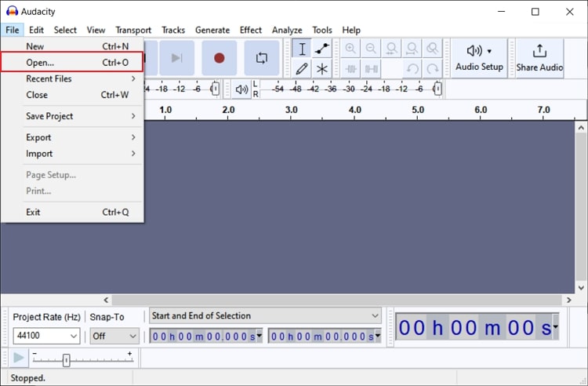
Task: Click the Audacity headphones title bar icon
Action: (12, 11)
